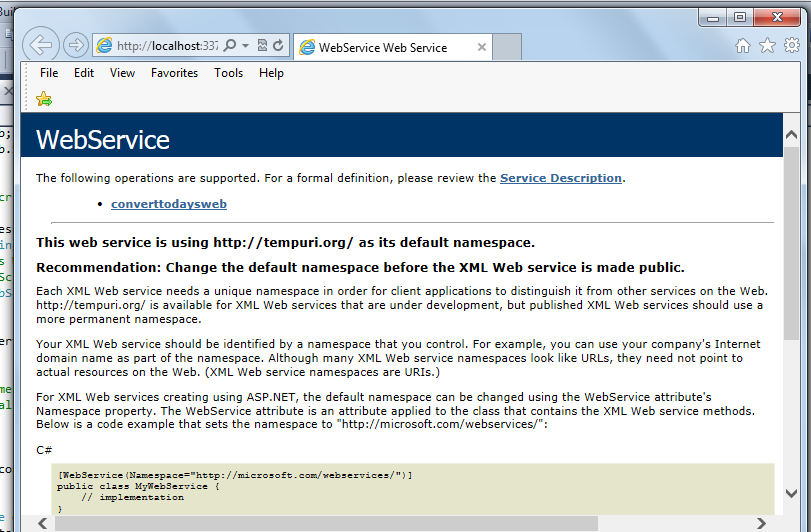This screenshot has width=811, height=532.
Task: Open a new blank tab
Action: coord(506,47)
